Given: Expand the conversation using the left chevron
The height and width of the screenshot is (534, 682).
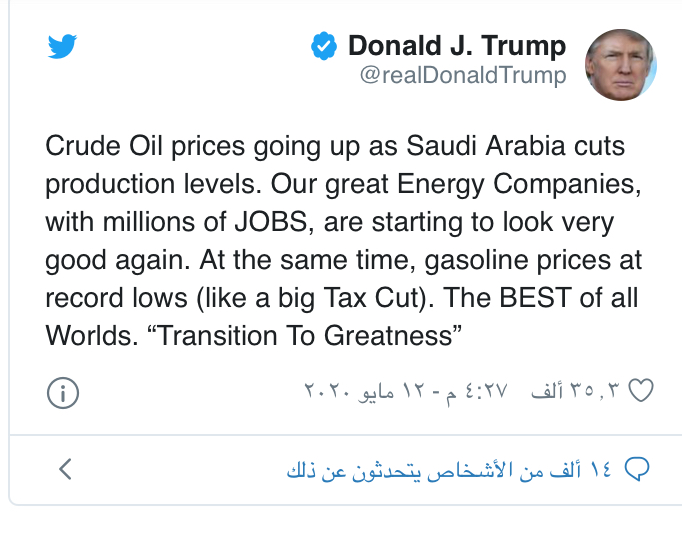Looking at the screenshot, I should 65,469.
